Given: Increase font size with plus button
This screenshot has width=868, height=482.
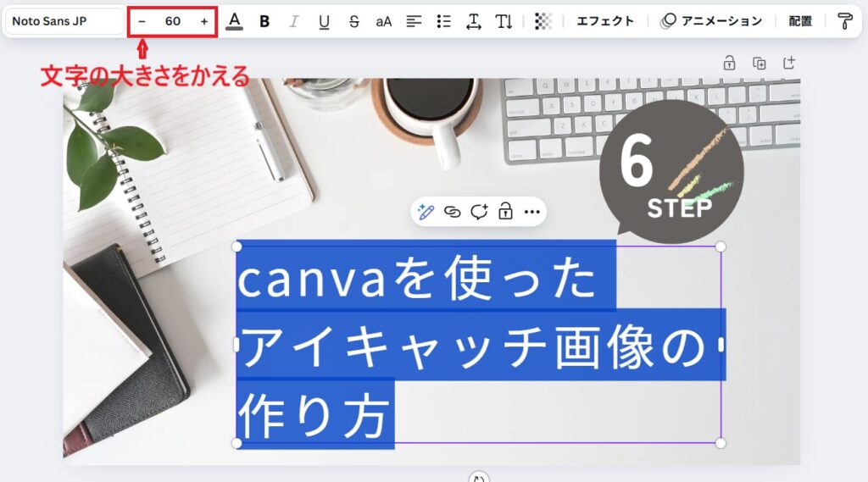Looking at the screenshot, I should point(204,21).
